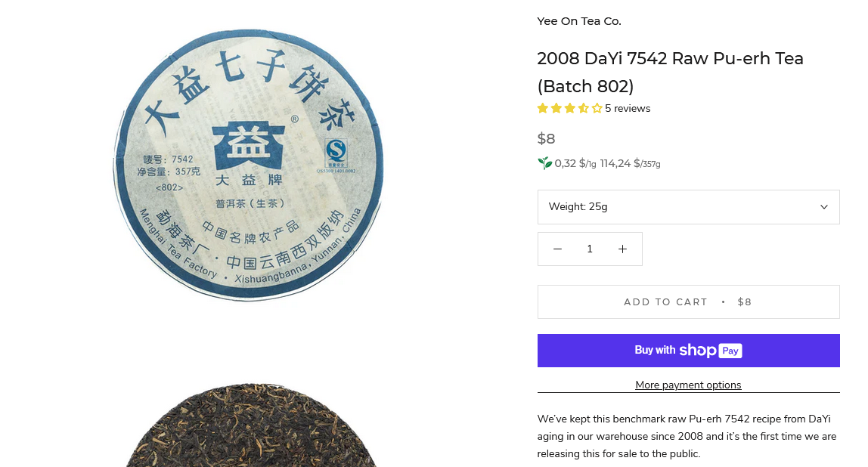Image resolution: width=868 pixels, height=467 pixels.
Task: Click the price per gram 0,32 $/1g text
Action: pyautogui.click(x=575, y=163)
